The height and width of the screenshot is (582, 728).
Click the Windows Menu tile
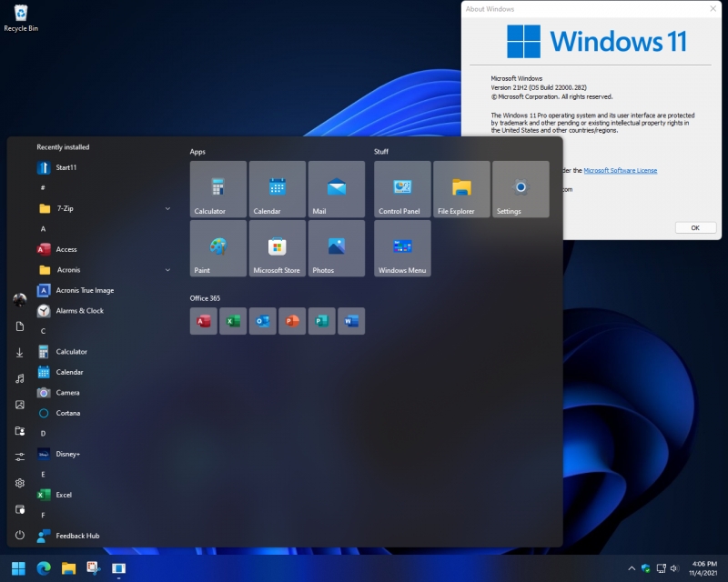point(402,248)
